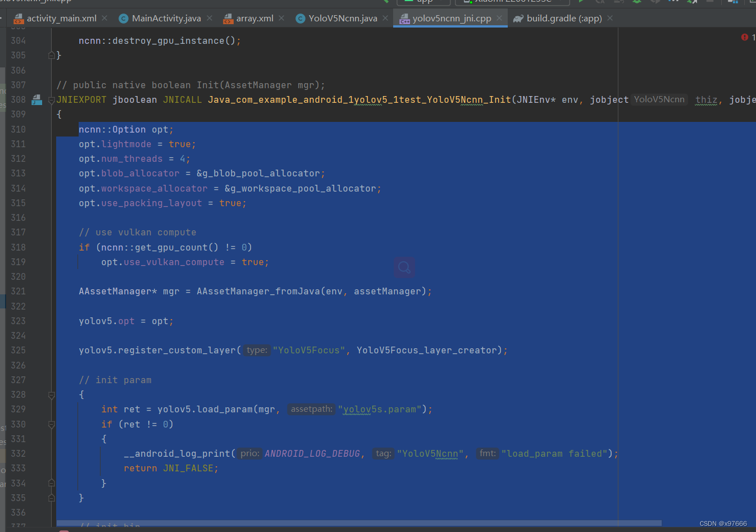Click the 'num_threads' field
The image size is (756, 532).
click(x=132, y=159)
